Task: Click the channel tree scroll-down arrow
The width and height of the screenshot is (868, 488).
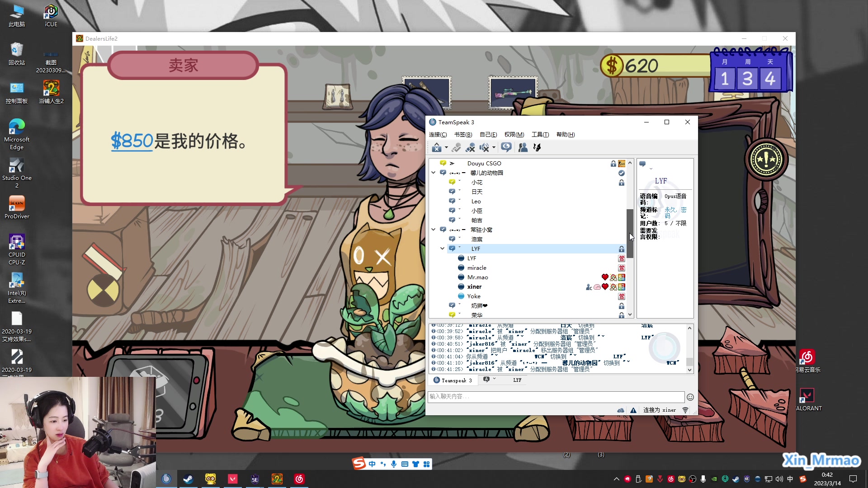Action: (630, 314)
